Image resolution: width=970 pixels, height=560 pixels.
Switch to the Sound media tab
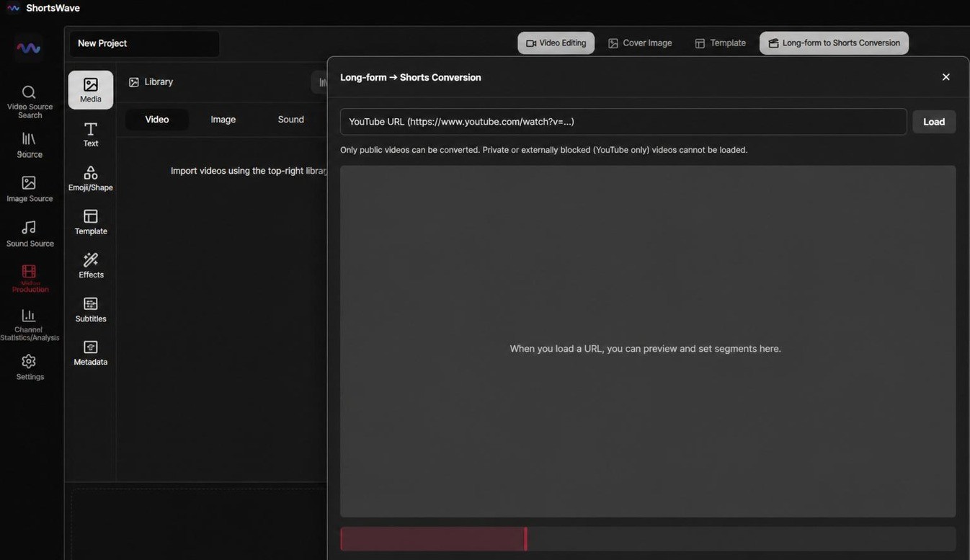coord(291,120)
